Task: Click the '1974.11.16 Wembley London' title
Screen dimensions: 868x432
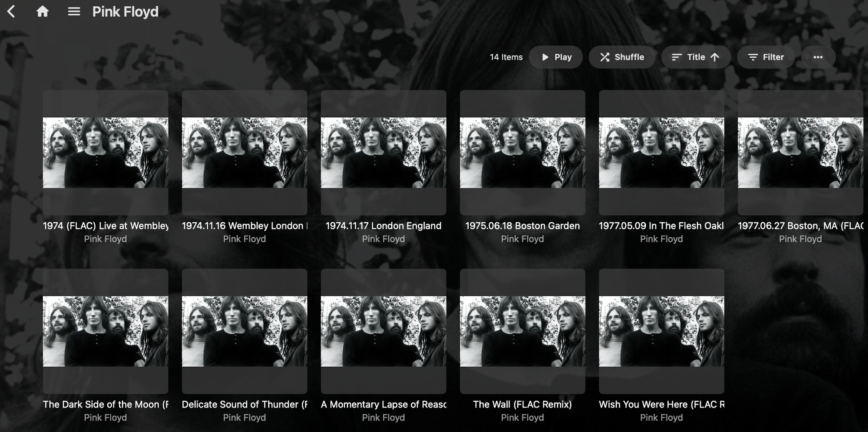Action: click(x=245, y=226)
